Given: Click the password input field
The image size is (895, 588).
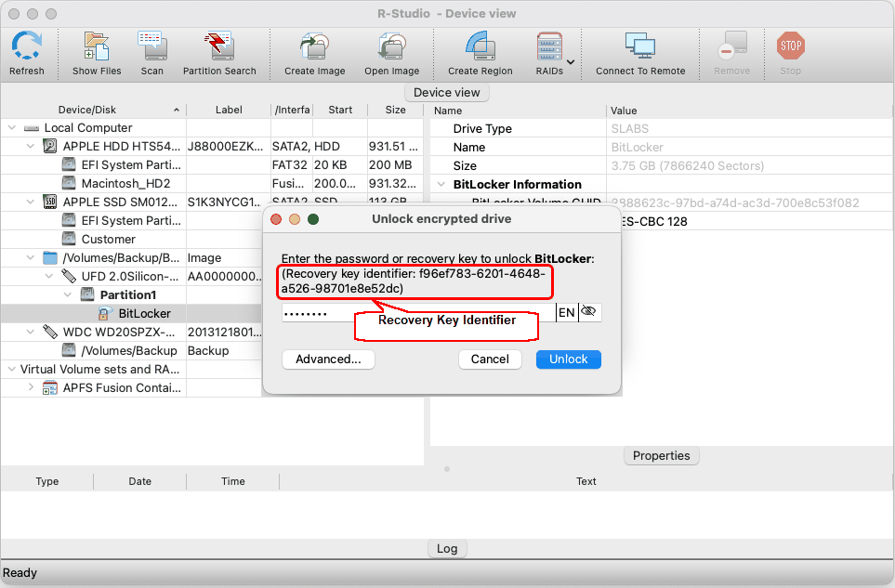Looking at the screenshot, I should coord(418,312).
